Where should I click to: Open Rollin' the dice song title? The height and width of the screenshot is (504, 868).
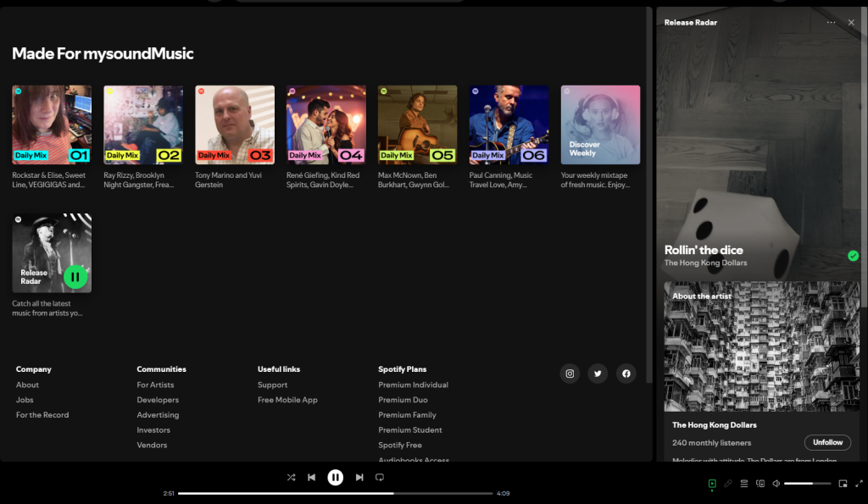pos(704,250)
